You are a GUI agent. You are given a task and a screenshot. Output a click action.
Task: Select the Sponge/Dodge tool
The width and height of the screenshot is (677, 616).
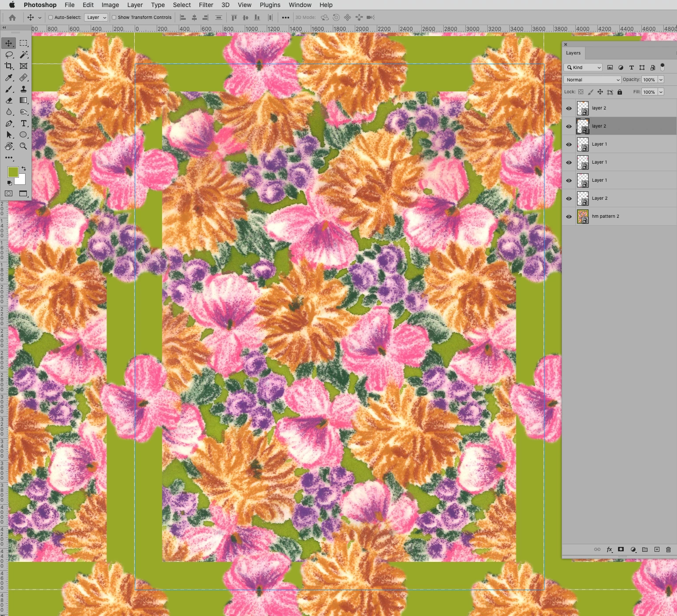(23, 112)
